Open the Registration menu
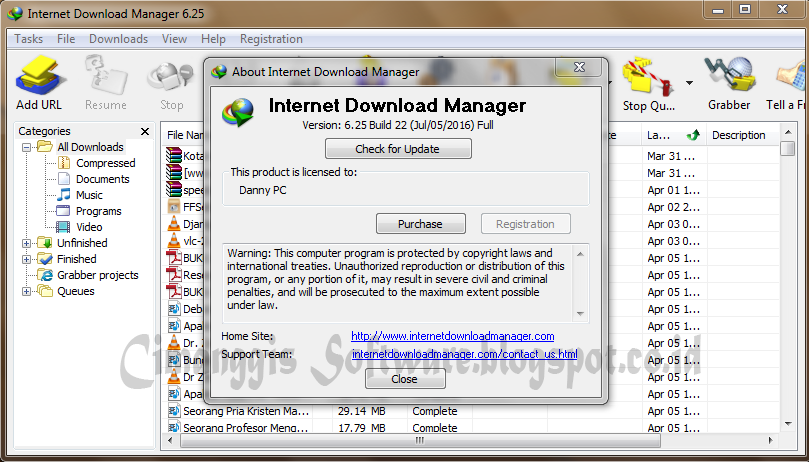The height and width of the screenshot is (462, 809). click(x=271, y=39)
